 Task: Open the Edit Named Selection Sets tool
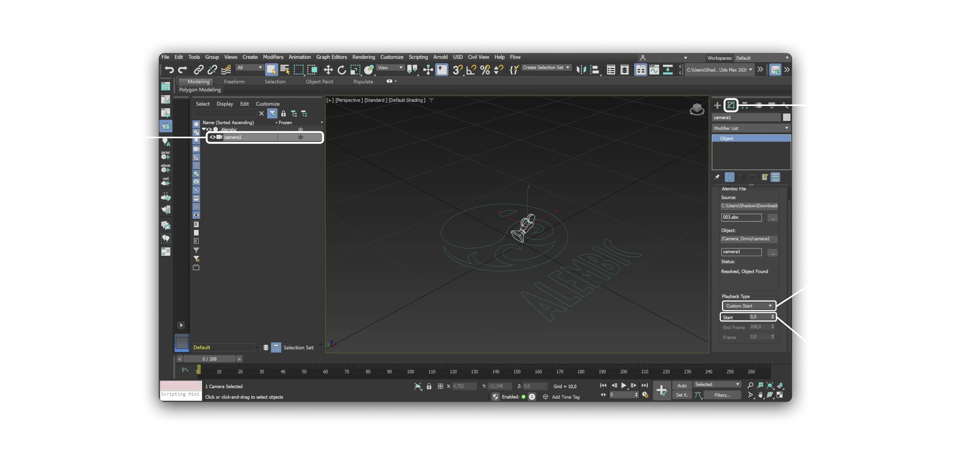click(514, 69)
